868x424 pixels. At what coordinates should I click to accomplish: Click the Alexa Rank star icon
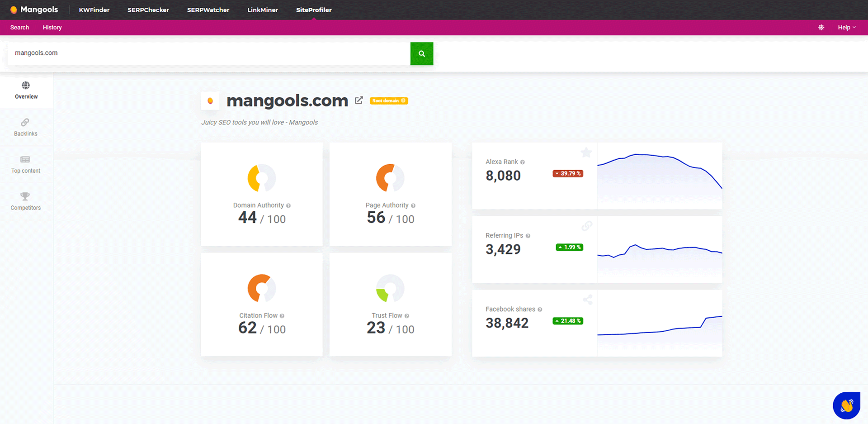coord(586,152)
